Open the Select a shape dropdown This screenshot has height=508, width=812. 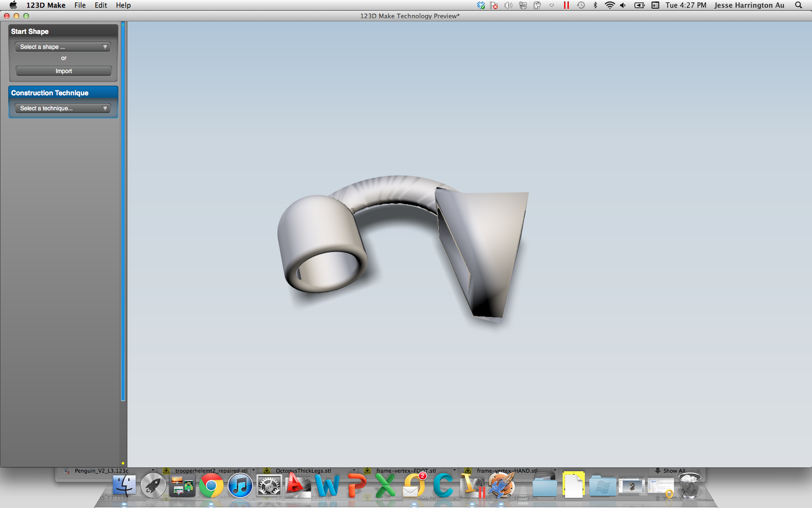click(x=63, y=47)
